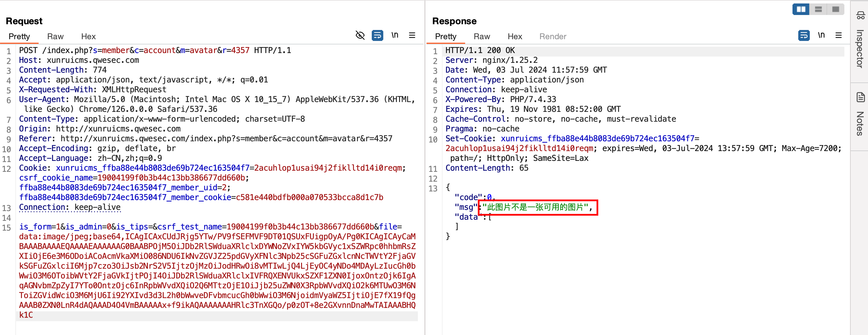The width and height of the screenshot is (868, 335).
Task: Click the Accept-Encoding: gzip header
Action: coord(97,148)
